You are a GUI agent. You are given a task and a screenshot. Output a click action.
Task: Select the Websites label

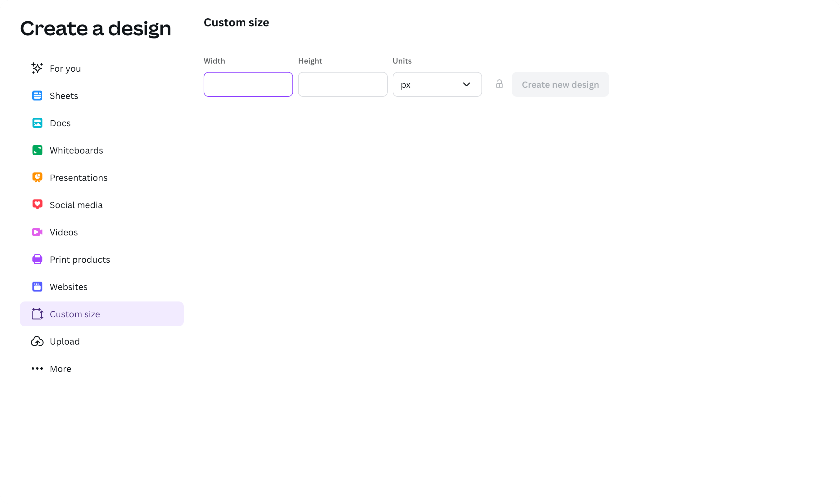pyautogui.click(x=69, y=287)
